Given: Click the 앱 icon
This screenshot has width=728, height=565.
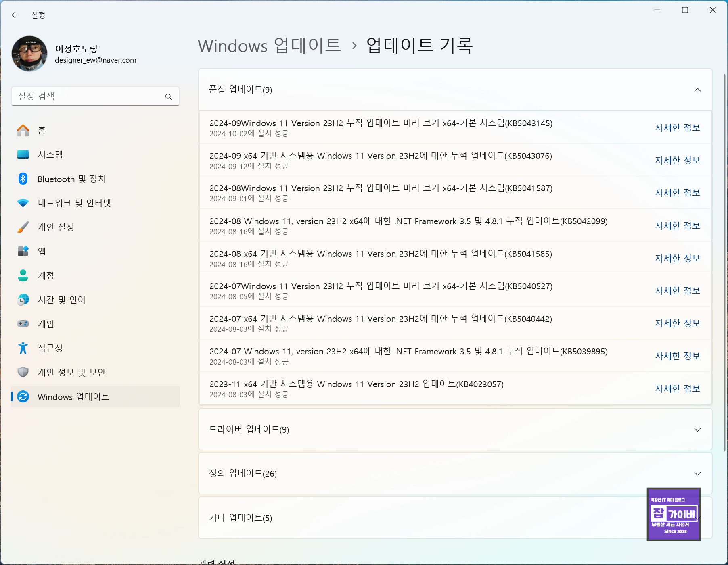Looking at the screenshot, I should (x=23, y=251).
